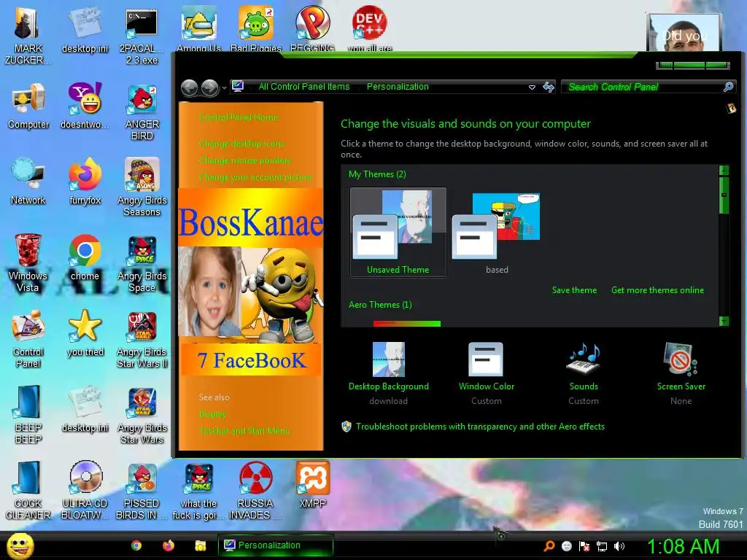Select the Network desktop icon
Viewport: 747px width, 560px height.
(x=28, y=182)
